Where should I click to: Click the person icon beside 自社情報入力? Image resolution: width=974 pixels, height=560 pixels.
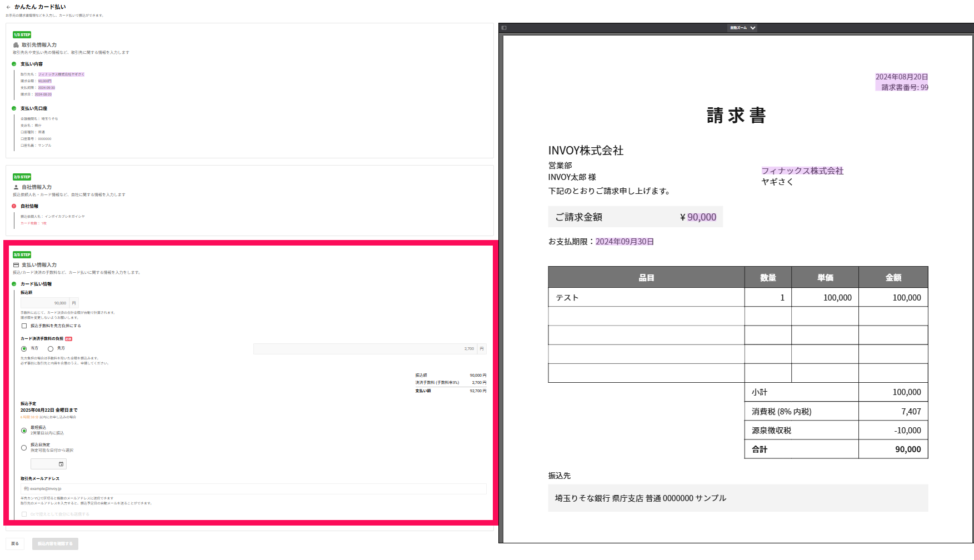[x=16, y=187]
